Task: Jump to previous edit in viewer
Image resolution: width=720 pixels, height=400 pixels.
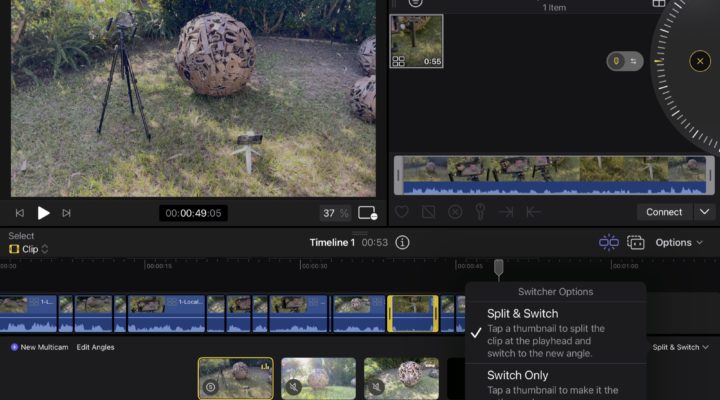Action: click(20, 213)
